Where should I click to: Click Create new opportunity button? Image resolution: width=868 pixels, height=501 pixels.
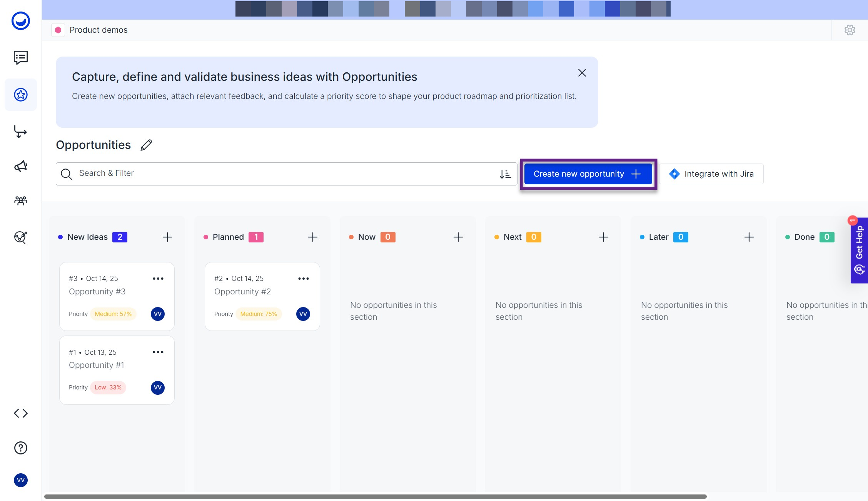pyautogui.click(x=588, y=174)
